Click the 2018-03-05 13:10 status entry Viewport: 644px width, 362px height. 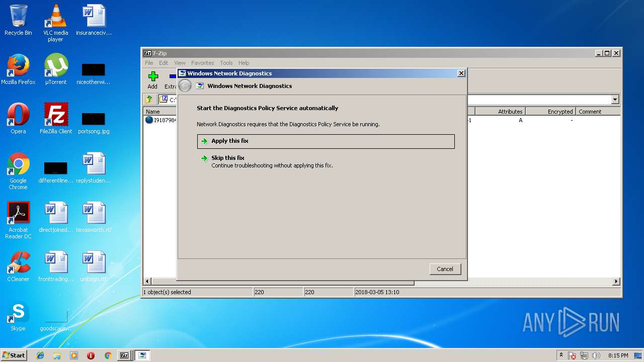(x=377, y=292)
